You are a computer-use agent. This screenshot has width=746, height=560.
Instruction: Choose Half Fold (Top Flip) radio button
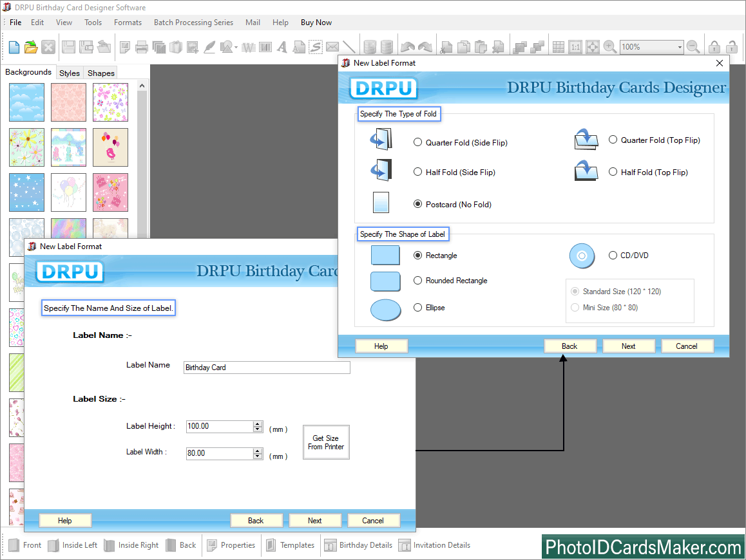[613, 172]
